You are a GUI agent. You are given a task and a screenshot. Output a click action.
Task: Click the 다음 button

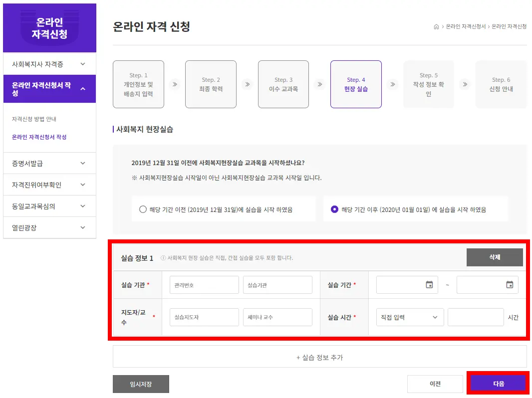(x=499, y=384)
